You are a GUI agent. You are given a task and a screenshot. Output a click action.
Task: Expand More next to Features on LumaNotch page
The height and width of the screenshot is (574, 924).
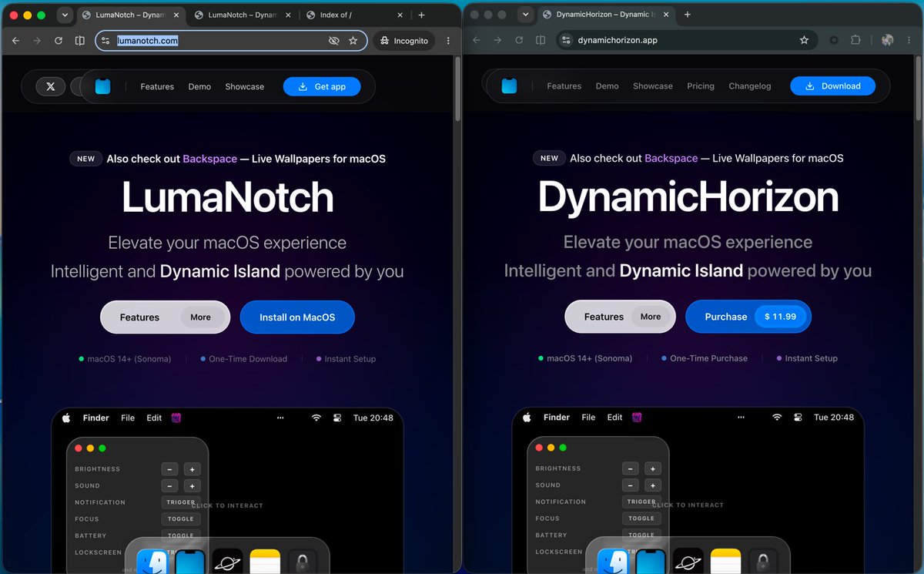(x=201, y=317)
